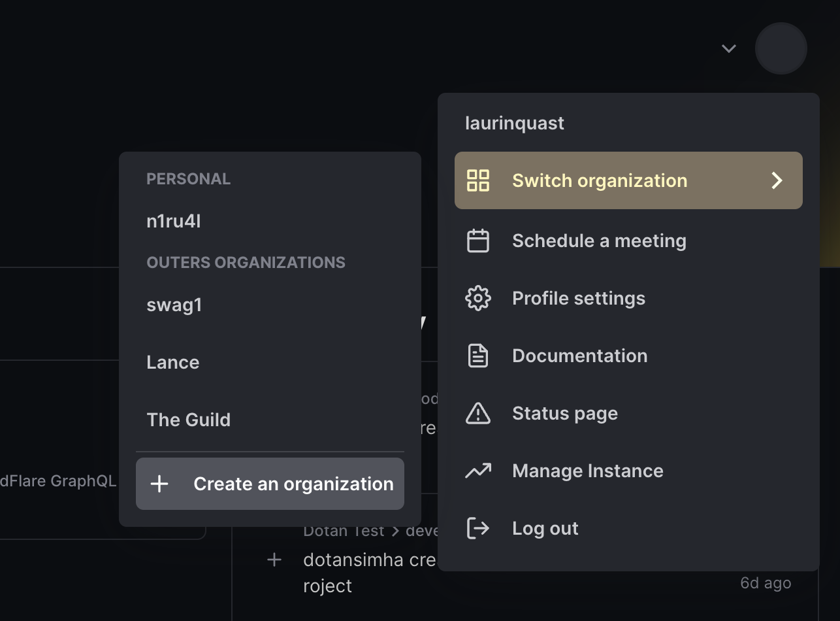The height and width of the screenshot is (621, 840).
Task: Click the Log out arrow icon
Action: (479, 528)
